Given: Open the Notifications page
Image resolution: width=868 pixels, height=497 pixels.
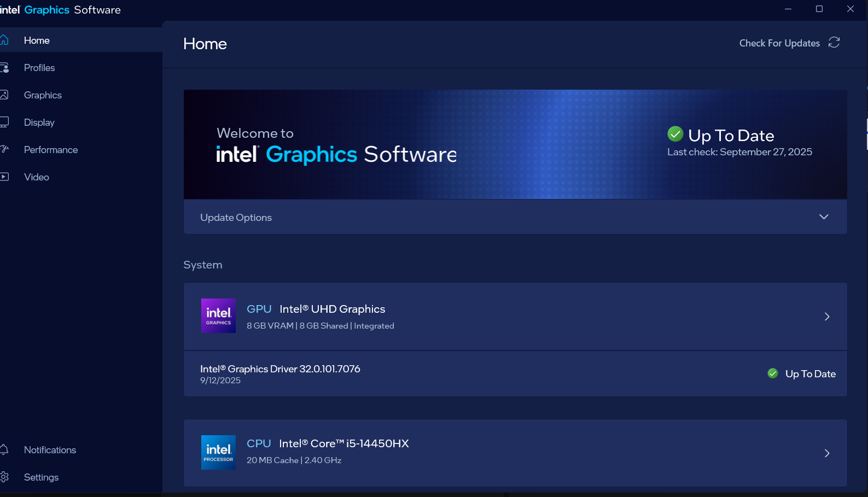Looking at the screenshot, I should (81, 449).
